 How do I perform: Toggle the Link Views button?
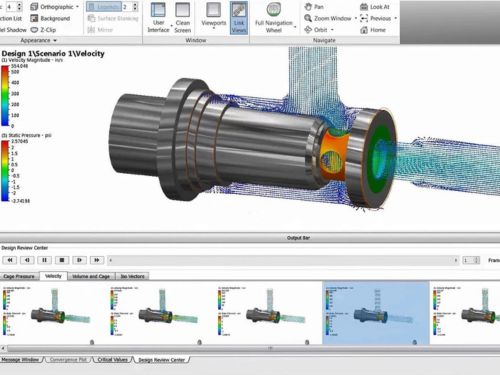pos(239,18)
